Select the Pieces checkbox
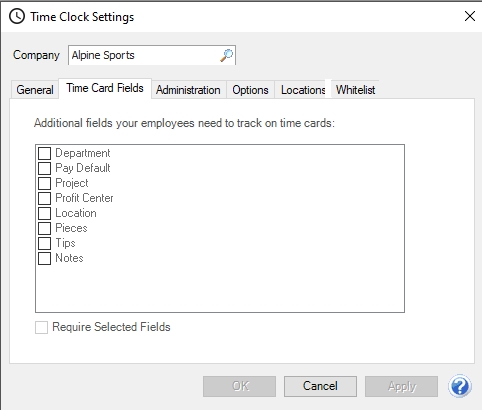The height and width of the screenshot is (410, 482). tap(44, 228)
